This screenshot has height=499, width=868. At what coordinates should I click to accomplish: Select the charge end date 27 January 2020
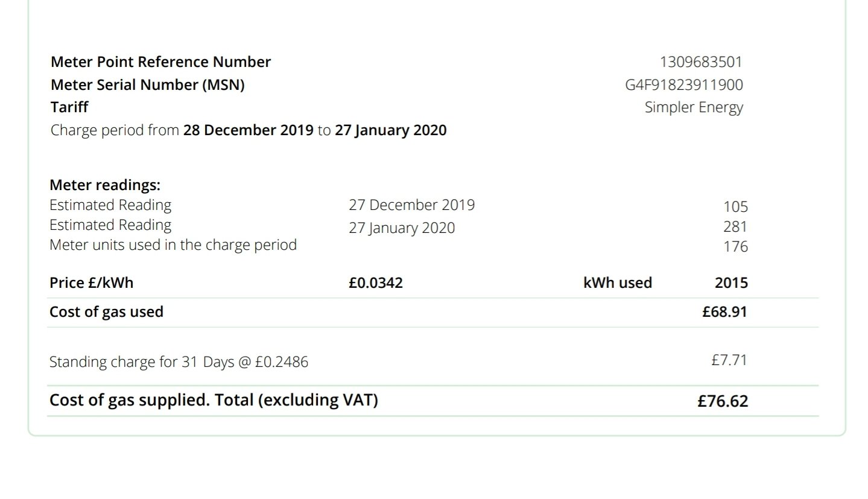point(391,130)
